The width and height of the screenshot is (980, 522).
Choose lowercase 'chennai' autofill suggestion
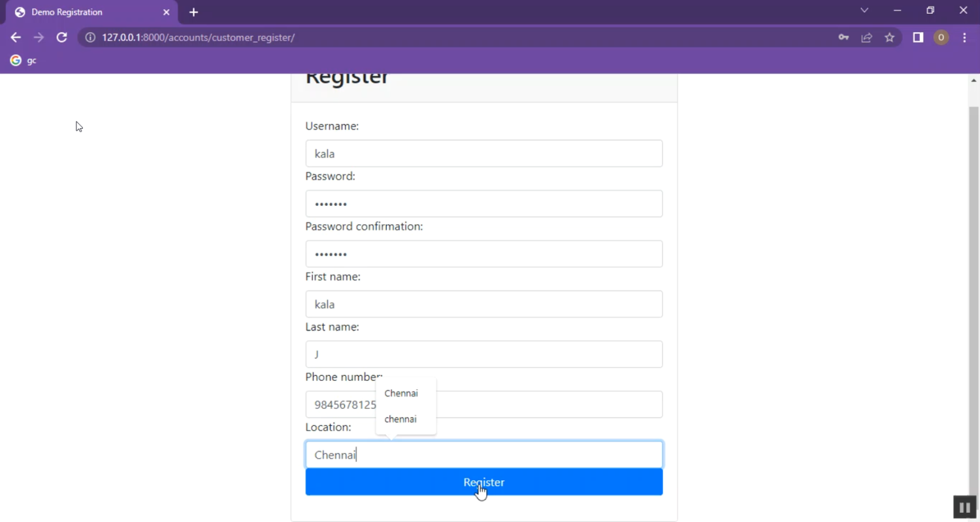400,419
